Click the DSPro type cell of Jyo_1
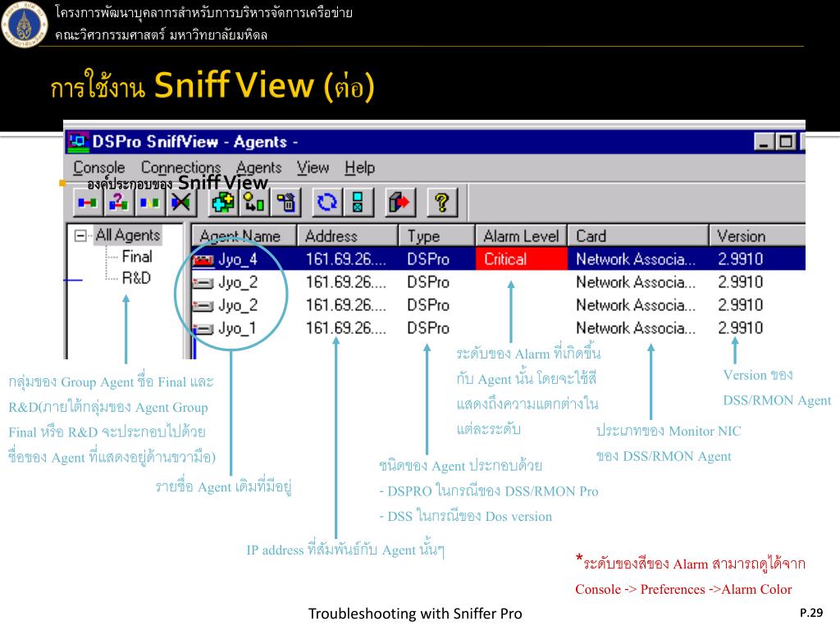 coord(428,328)
